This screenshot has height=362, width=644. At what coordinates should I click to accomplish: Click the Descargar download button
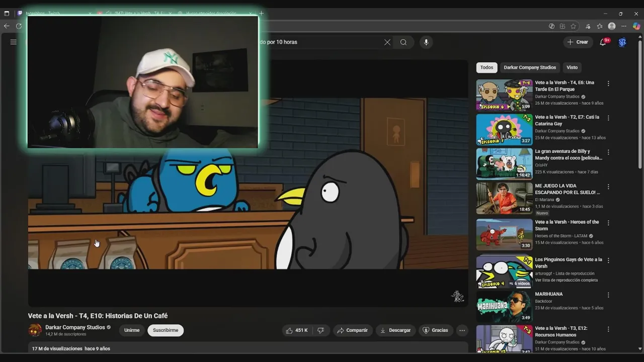click(x=395, y=330)
